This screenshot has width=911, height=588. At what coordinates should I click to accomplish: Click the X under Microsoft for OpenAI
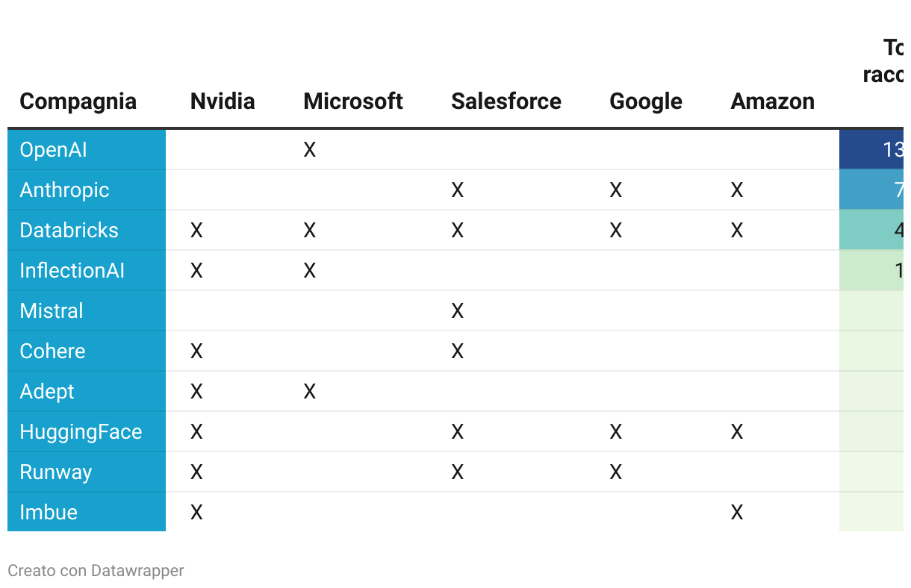(x=310, y=150)
